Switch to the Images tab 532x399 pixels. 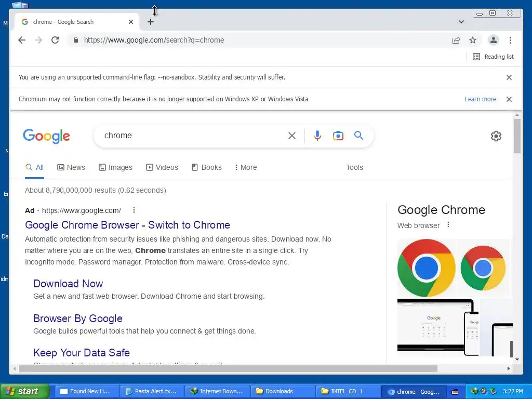click(x=115, y=168)
